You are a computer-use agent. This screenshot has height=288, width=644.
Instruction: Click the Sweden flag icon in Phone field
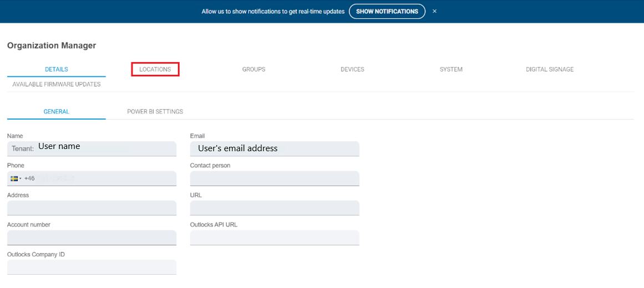[14, 178]
